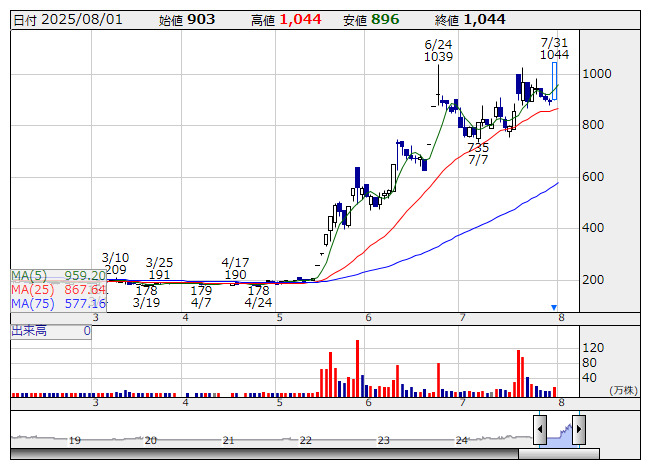Click the 高値 high price value
This screenshot has width=653, height=470.
[x=301, y=20]
